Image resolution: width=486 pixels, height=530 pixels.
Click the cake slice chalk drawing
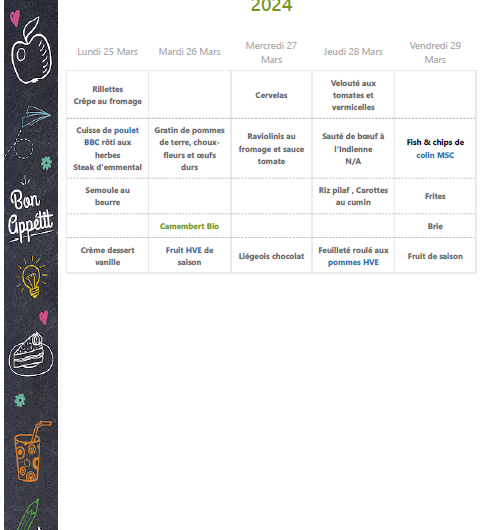31,354
